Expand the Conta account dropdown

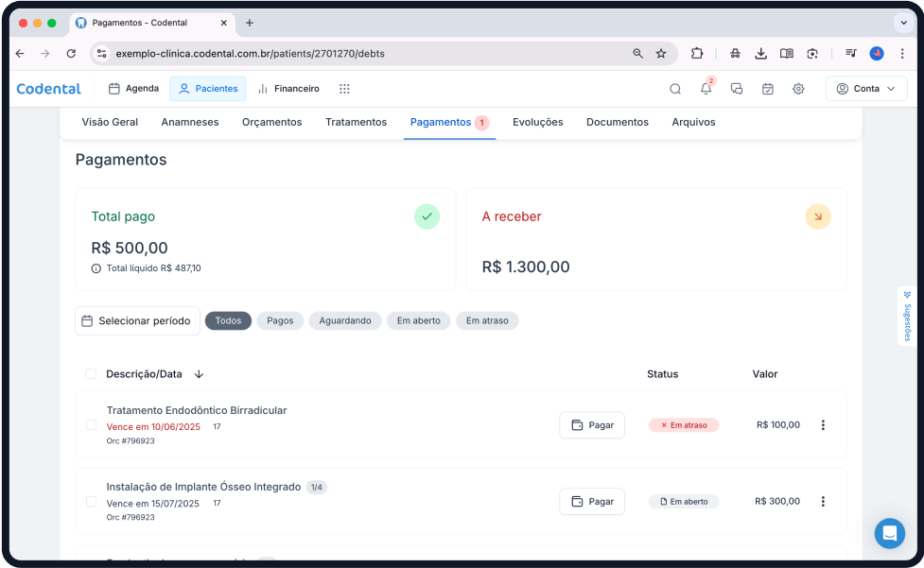[x=865, y=89]
